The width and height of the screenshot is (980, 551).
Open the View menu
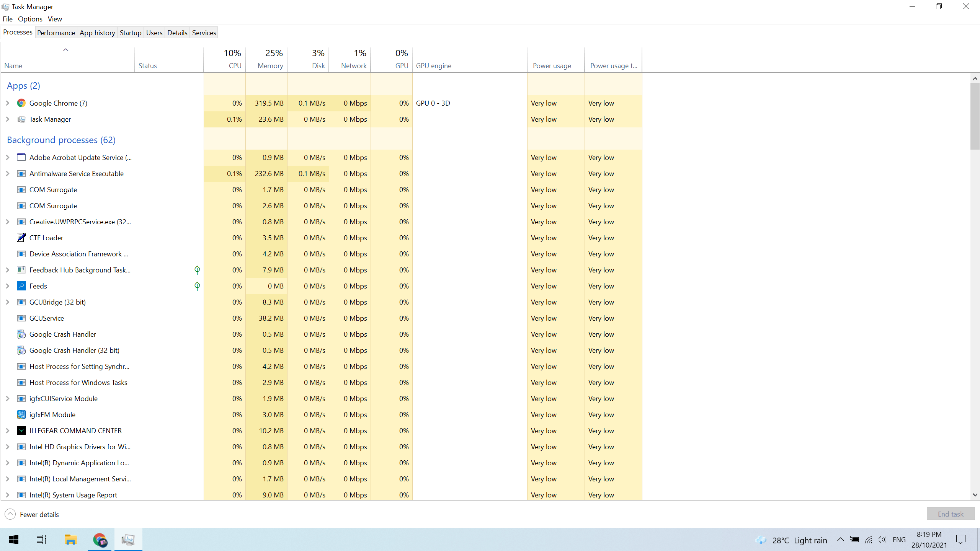click(x=55, y=19)
